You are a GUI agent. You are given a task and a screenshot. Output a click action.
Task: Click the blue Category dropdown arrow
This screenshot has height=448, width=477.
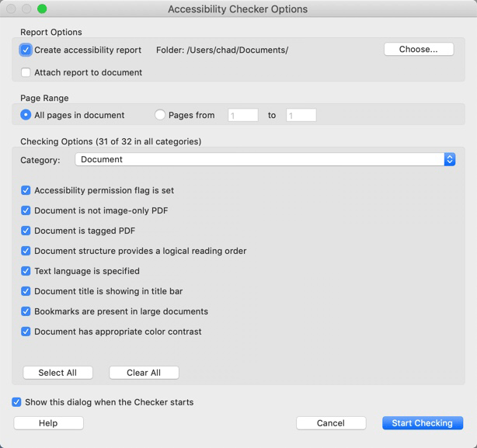[x=450, y=159]
